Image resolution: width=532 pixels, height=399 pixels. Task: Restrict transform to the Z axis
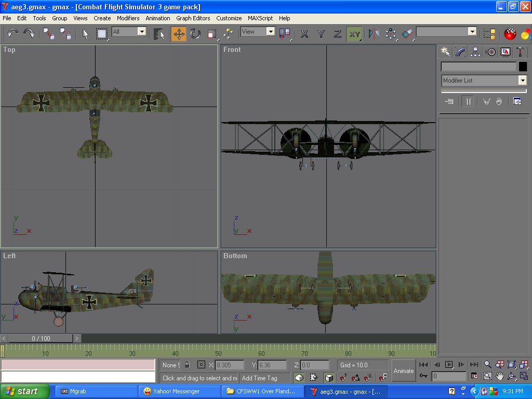(x=338, y=34)
